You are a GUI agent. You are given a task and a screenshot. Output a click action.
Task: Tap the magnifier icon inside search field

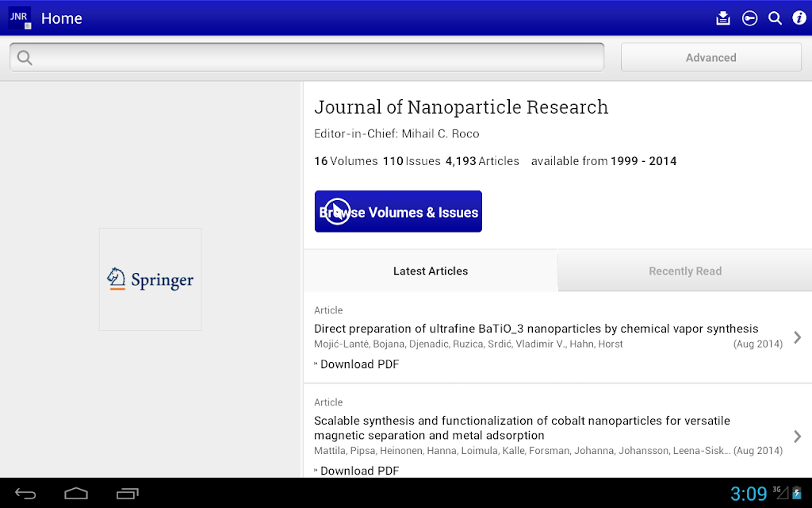[x=25, y=57]
